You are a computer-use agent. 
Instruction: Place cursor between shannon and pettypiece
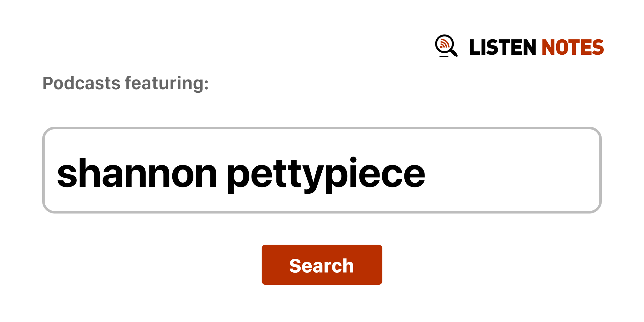point(222,174)
